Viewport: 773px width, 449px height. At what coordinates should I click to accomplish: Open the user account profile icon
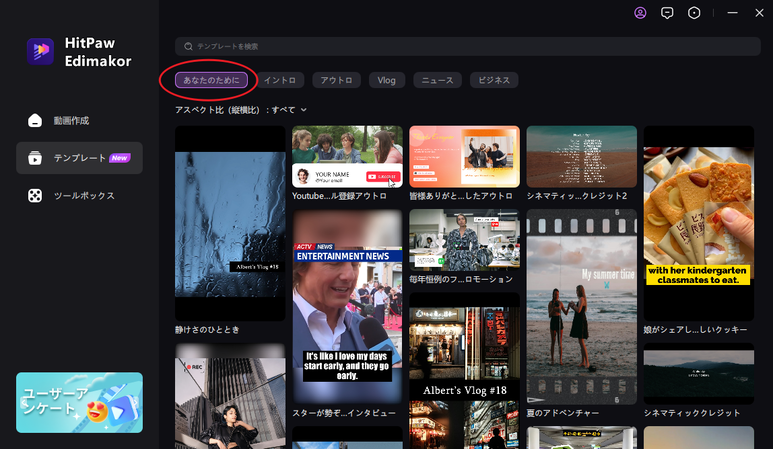tap(641, 13)
